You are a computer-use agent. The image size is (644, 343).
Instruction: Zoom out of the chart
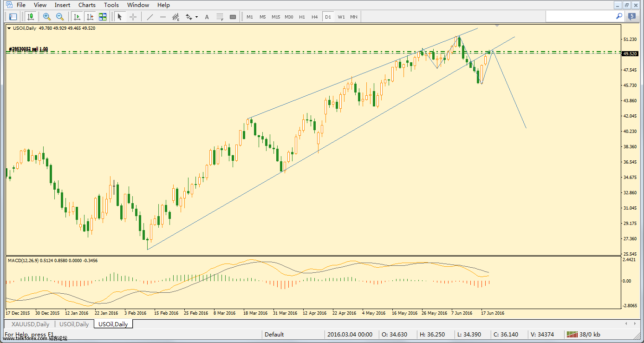[59, 17]
